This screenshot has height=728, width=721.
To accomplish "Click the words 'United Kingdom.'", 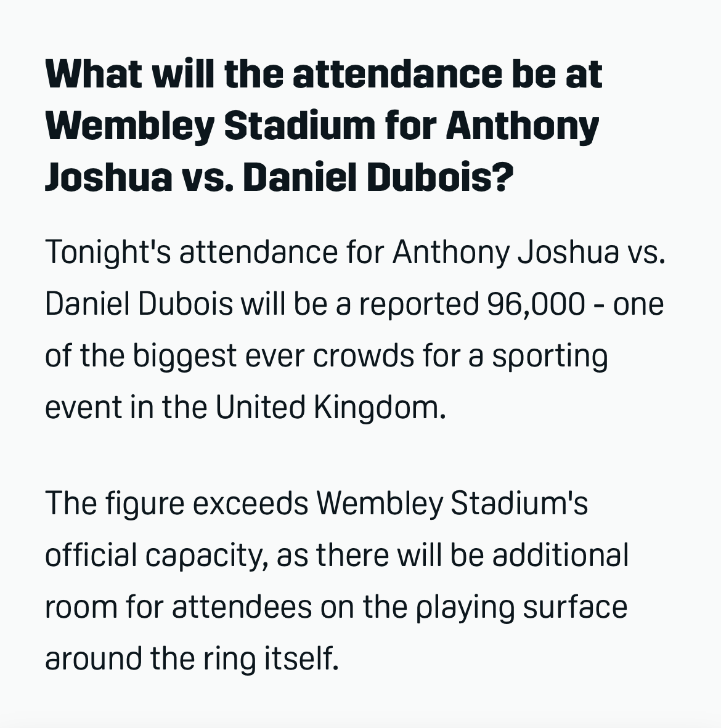I will tap(330, 407).
